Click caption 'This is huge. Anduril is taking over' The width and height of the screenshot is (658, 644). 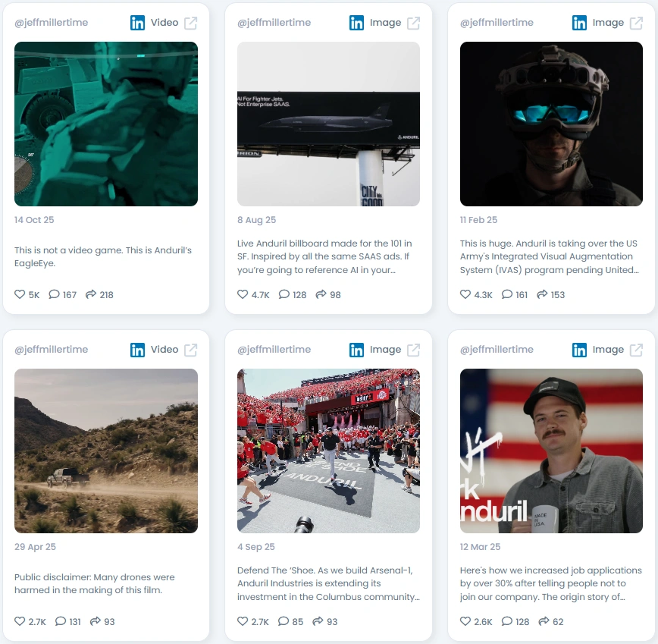[x=550, y=256]
